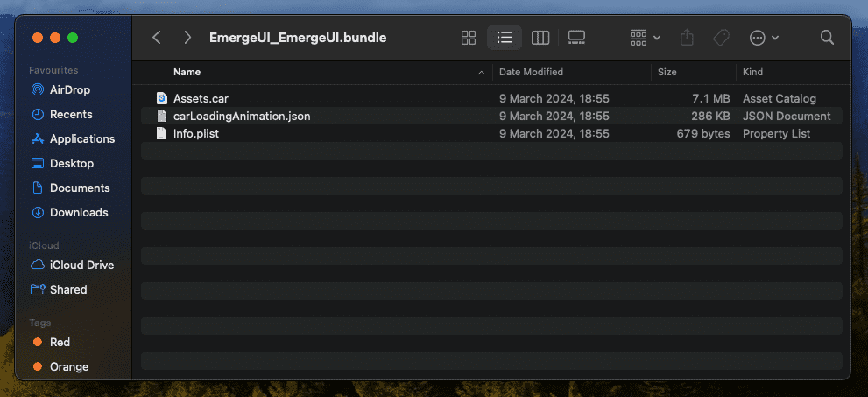Sort by Date Modified column
The image size is (868, 397).
click(531, 72)
